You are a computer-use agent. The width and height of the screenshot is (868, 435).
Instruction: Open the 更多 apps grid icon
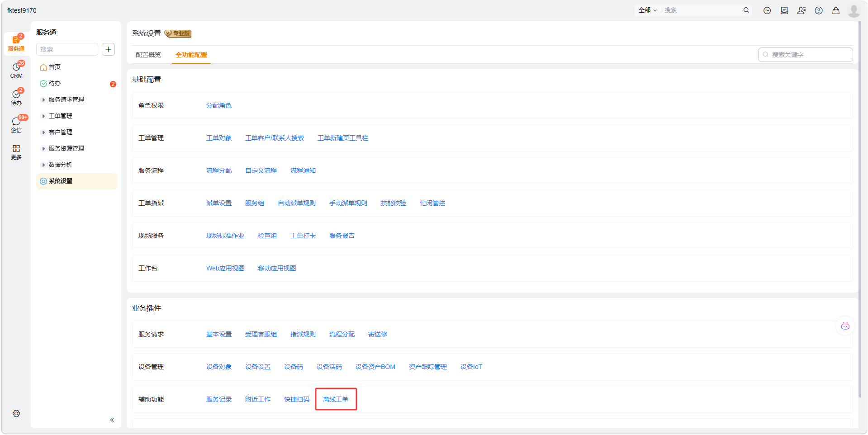coord(16,152)
